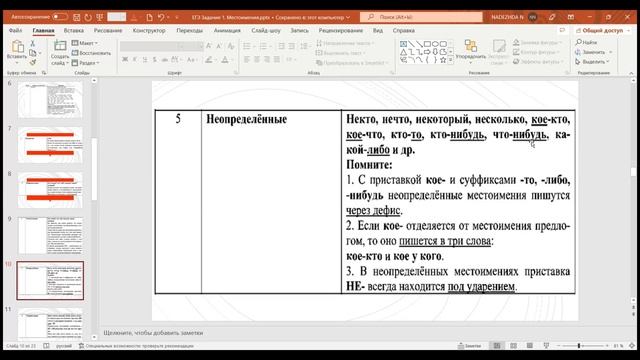
Task: Open the Раздел dropdown
Action: tap(86, 63)
